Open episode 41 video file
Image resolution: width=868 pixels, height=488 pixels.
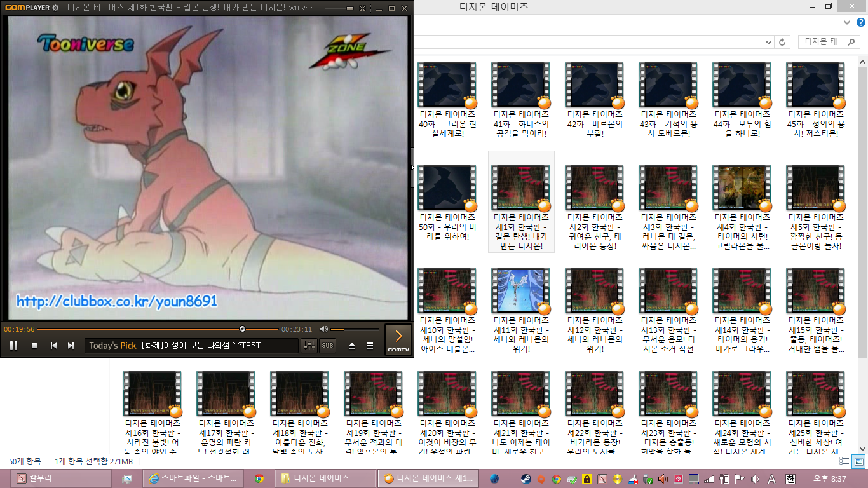pyautogui.click(x=521, y=100)
